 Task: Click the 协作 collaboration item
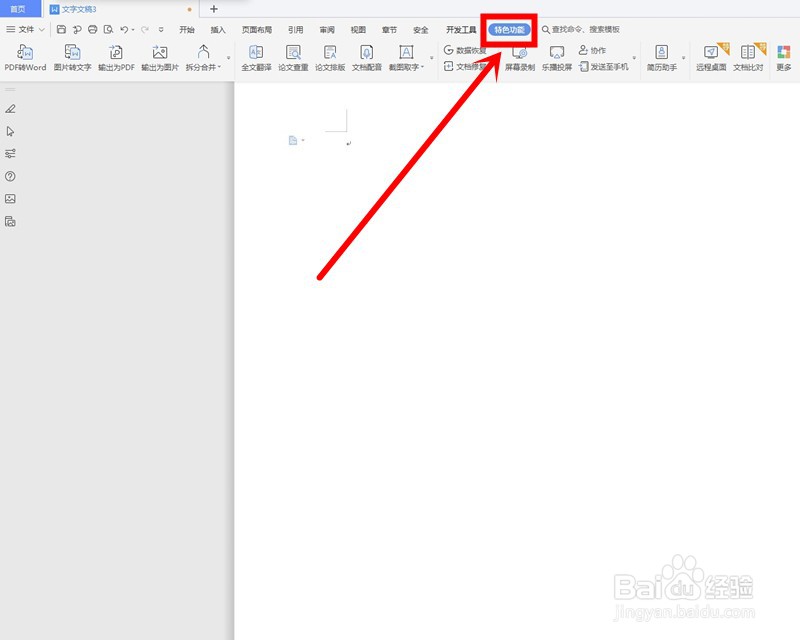592,50
